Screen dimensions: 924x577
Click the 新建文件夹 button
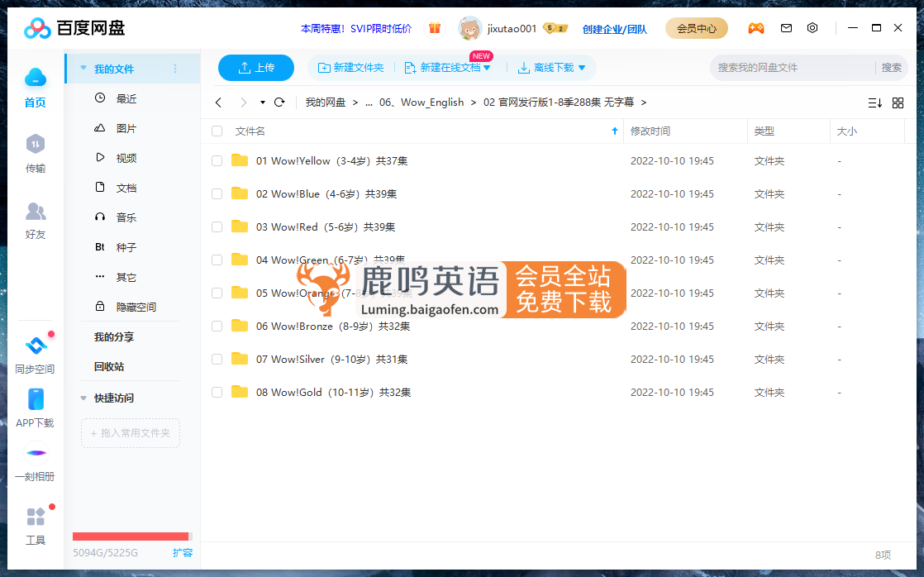350,68
